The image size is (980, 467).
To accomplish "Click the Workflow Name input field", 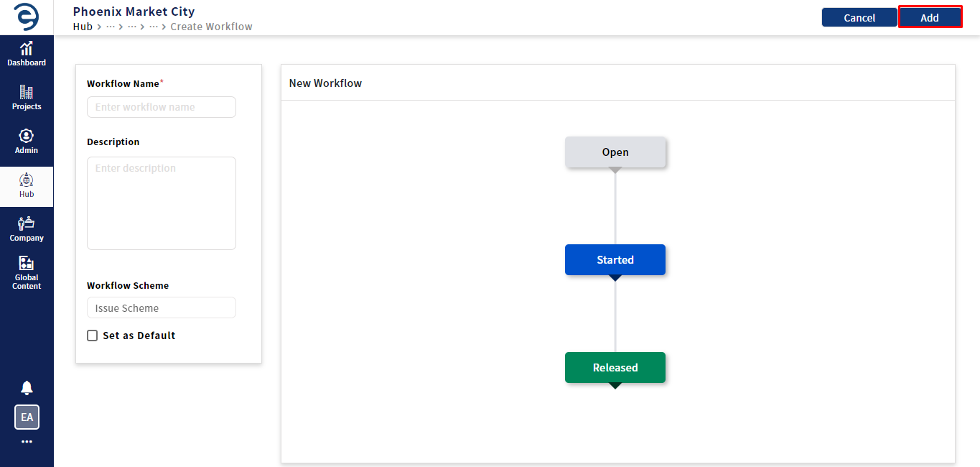I will click(162, 107).
